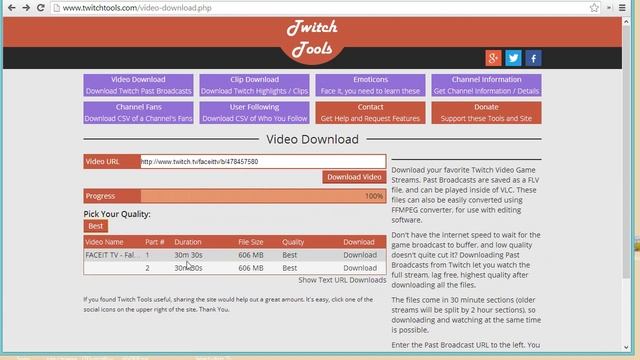Click the 606 MB size in row 2
Screen dimensions: 640x360
(251, 268)
